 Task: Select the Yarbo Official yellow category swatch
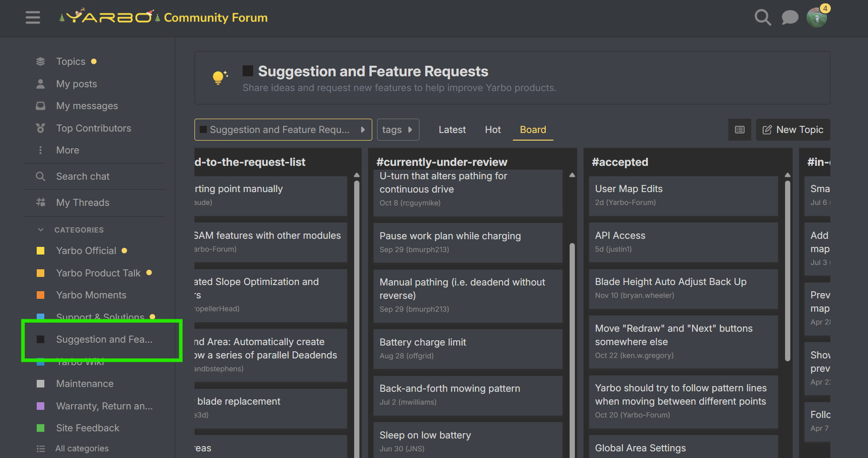pos(41,251)
